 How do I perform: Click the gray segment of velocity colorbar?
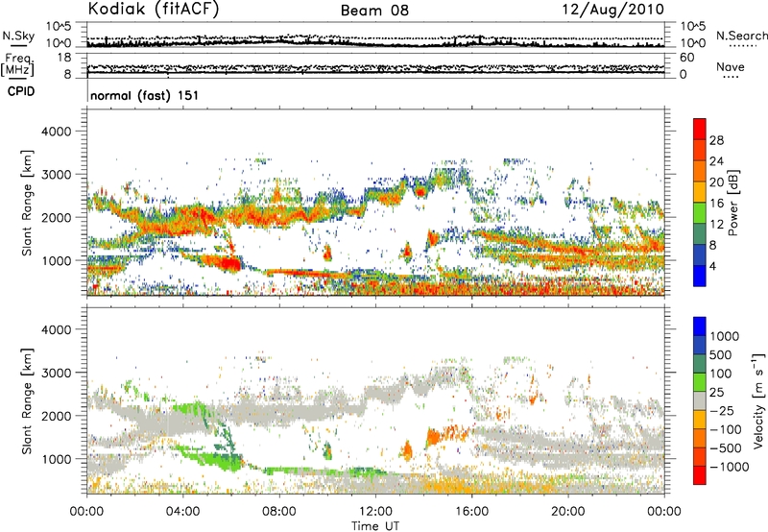point(700,401)
